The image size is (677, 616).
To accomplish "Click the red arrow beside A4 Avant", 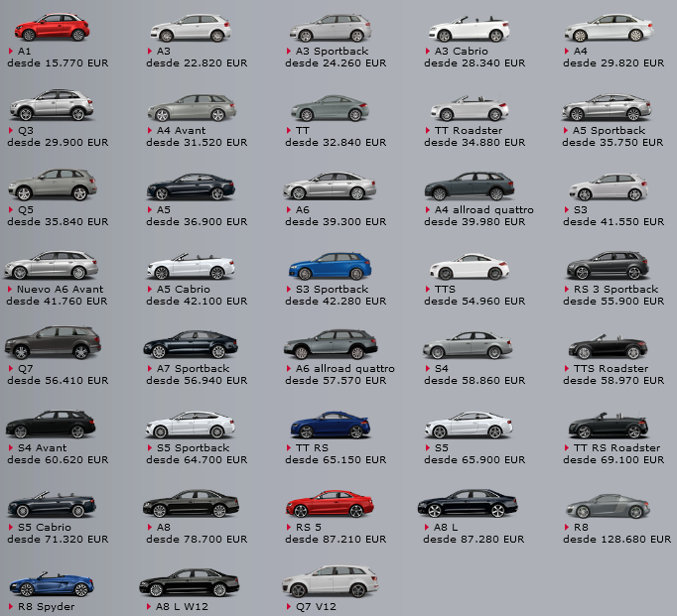I will tap(150, 130).
